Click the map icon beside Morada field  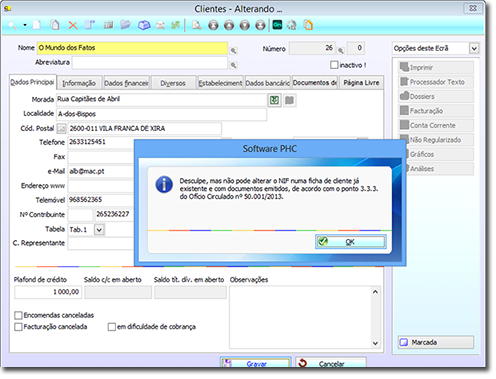point(289,100)
